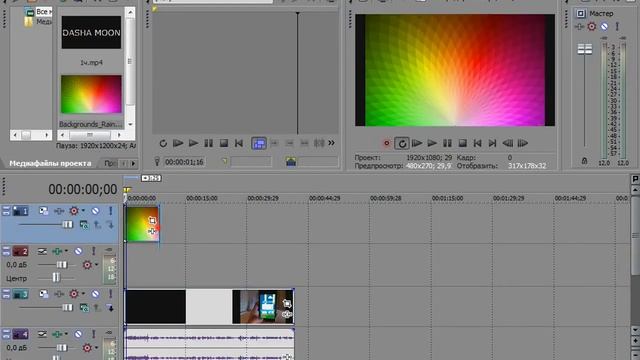Expand the Track FX dropdown on audio track 4

click(66, 334)
